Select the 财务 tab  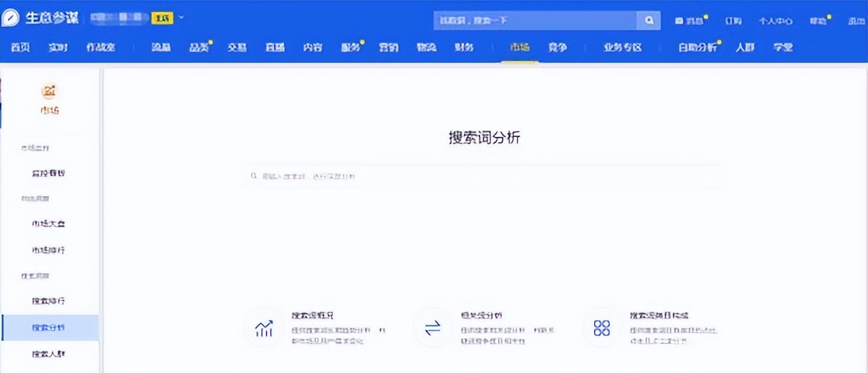pos(464,47)
